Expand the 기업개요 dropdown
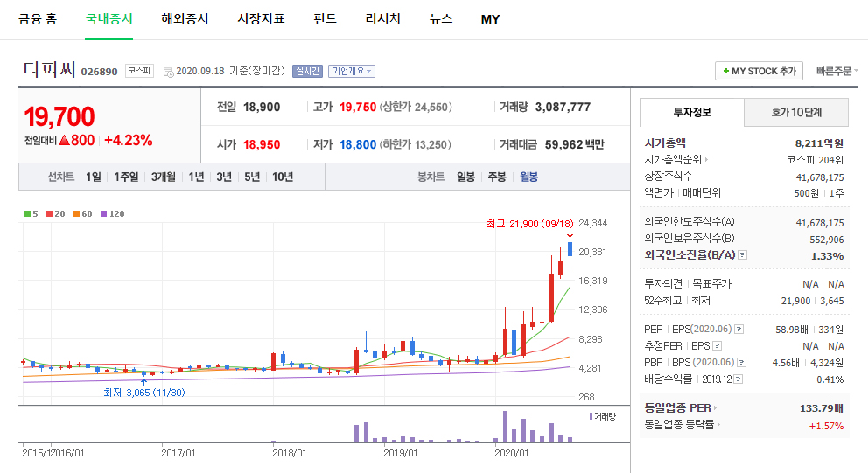 352,71
